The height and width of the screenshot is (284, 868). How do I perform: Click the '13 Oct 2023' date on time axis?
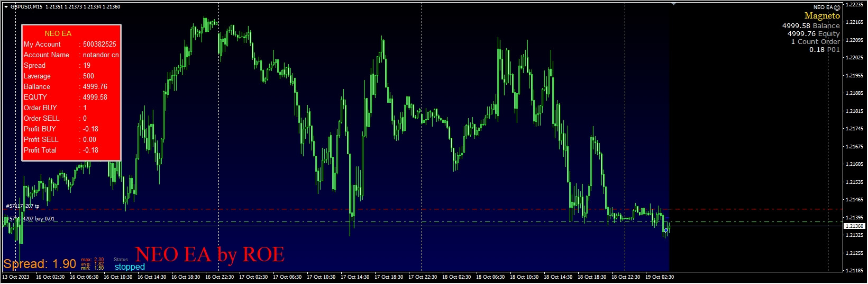tap(16, 277)
